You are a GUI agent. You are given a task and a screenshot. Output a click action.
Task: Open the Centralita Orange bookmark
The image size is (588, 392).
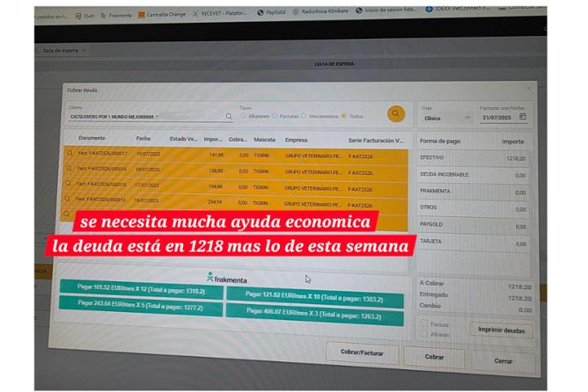point(162,15)
